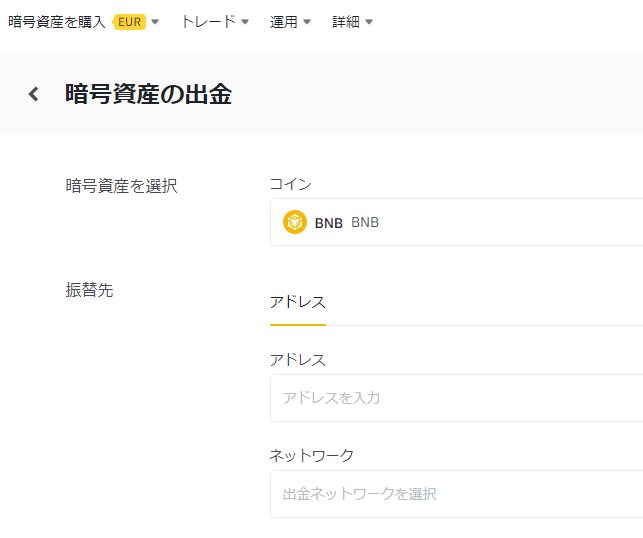Expand the arrow next to EUR badge
Screen dimensions: 643x538
click(155, 22)
